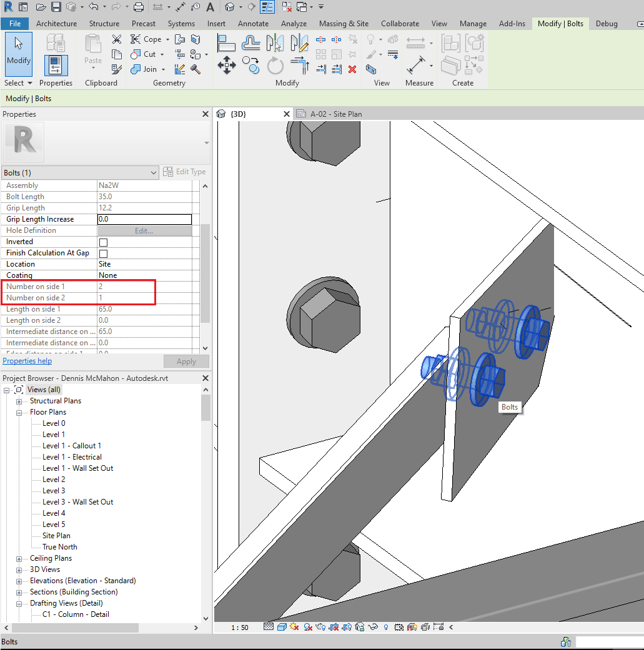Screen dimensions: 644x650
Task: Open the Properties help link
Action: [x=27, y=361]
